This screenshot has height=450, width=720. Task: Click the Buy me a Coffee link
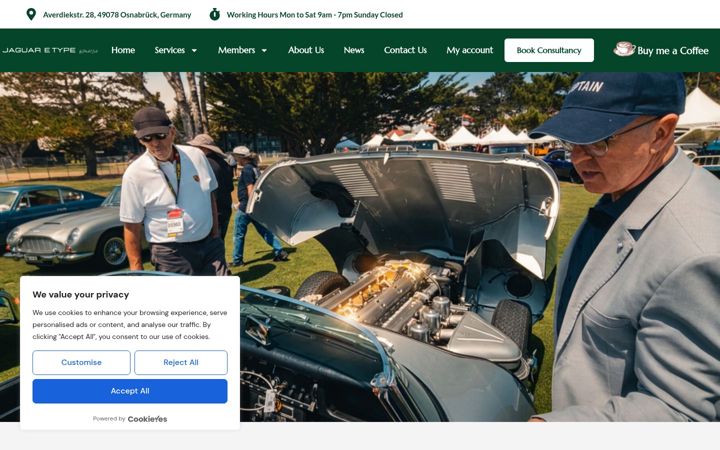[x=673, y=51]
